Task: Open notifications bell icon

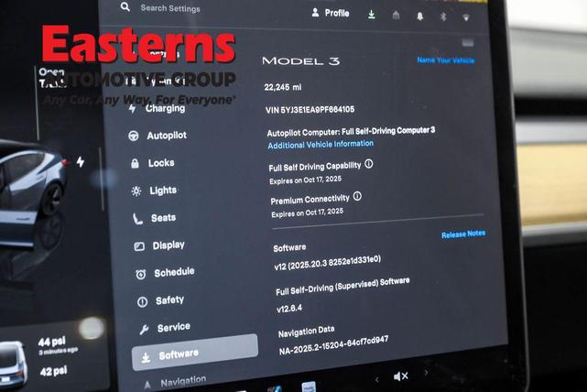Action: (420, 16)
